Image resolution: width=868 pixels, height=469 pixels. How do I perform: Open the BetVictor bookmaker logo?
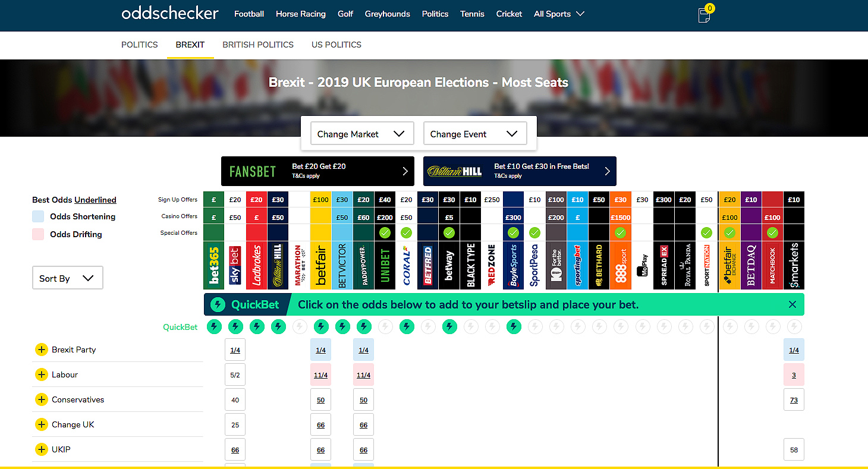coord(342,265)
